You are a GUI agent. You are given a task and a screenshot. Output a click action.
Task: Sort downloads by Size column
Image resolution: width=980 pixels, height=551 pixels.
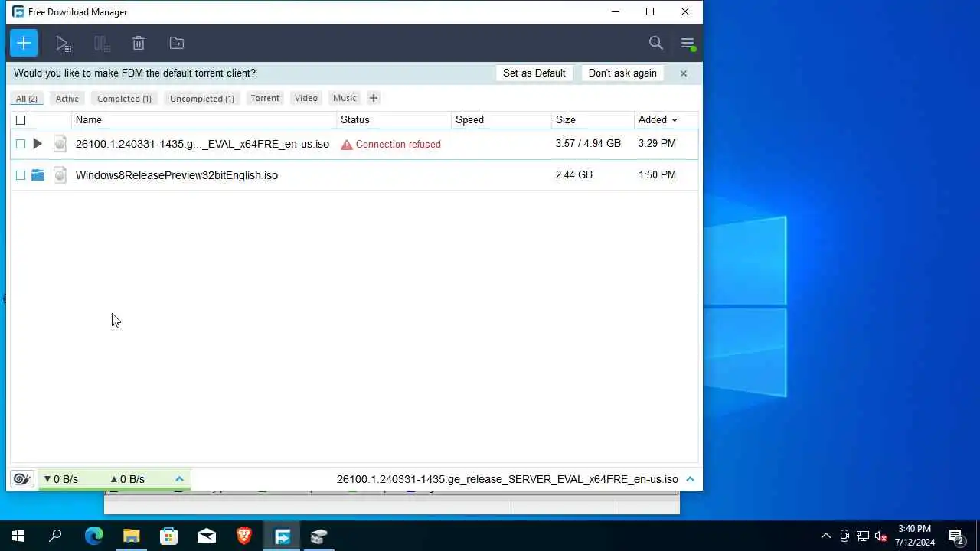tap(566, 120)
